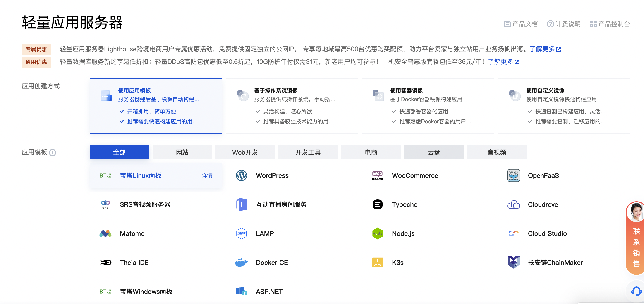Viewport: 644px width, 304px height.
Task: Click the 产品文档 document icon
Action: click(507, 24)
